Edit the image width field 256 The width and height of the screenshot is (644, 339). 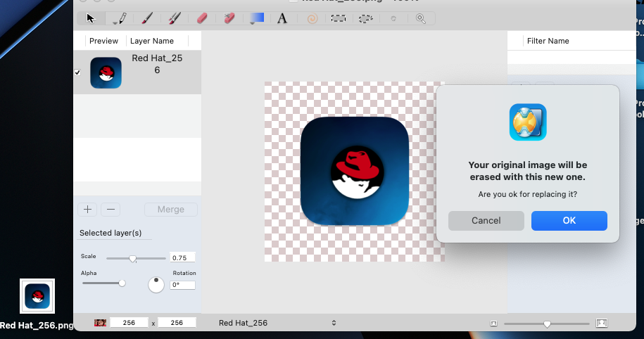[129, 323]
